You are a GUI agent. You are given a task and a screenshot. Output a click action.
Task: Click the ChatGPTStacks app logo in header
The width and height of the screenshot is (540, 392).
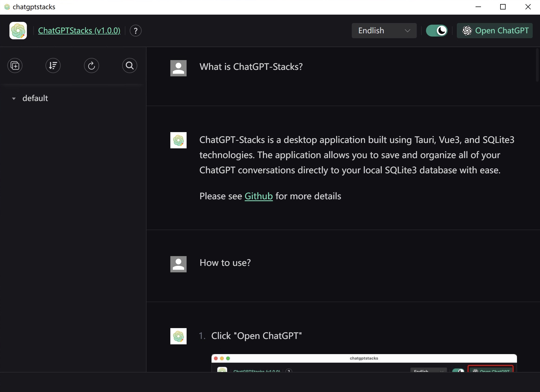point(18,31)
